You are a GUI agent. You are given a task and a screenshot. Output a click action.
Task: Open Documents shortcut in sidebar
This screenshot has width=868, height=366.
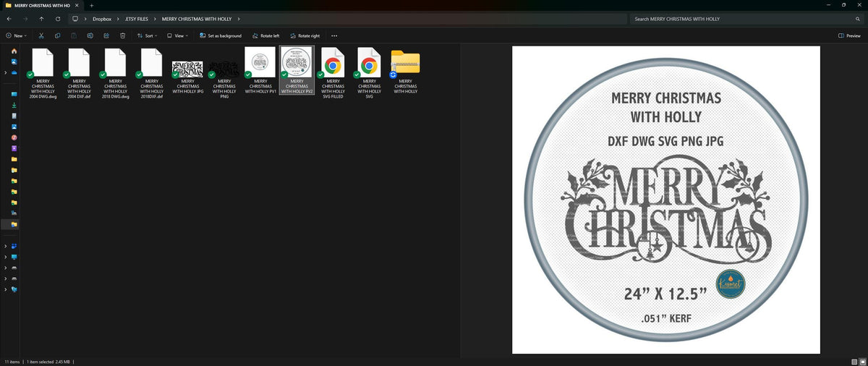click(x=14, y=116)
